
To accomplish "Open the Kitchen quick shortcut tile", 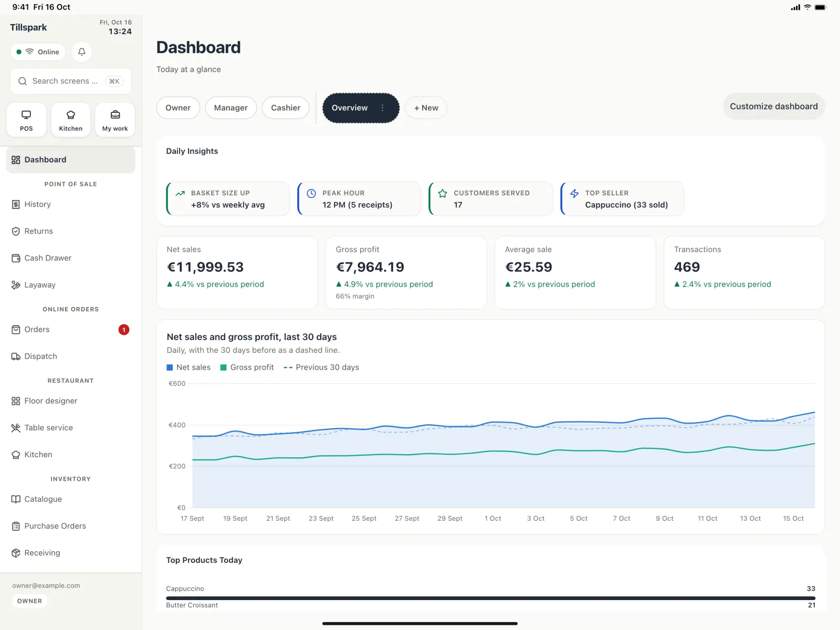I will (71, 120).
